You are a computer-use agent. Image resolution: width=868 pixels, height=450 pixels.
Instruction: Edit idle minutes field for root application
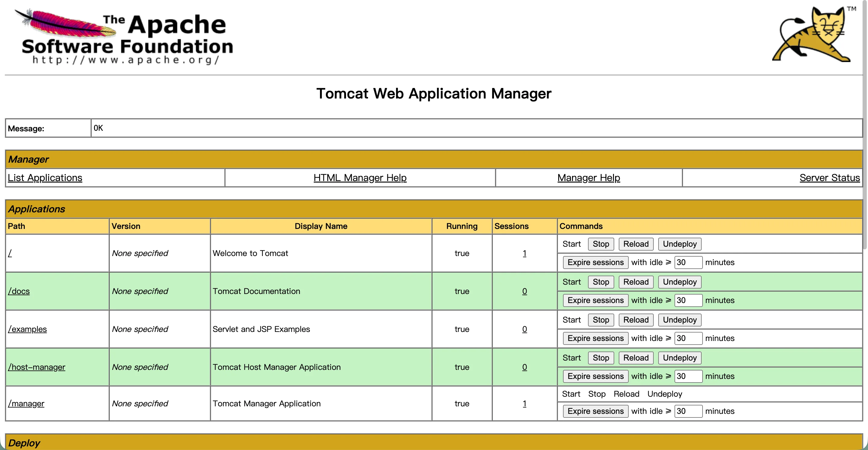(x=688, y=262)
